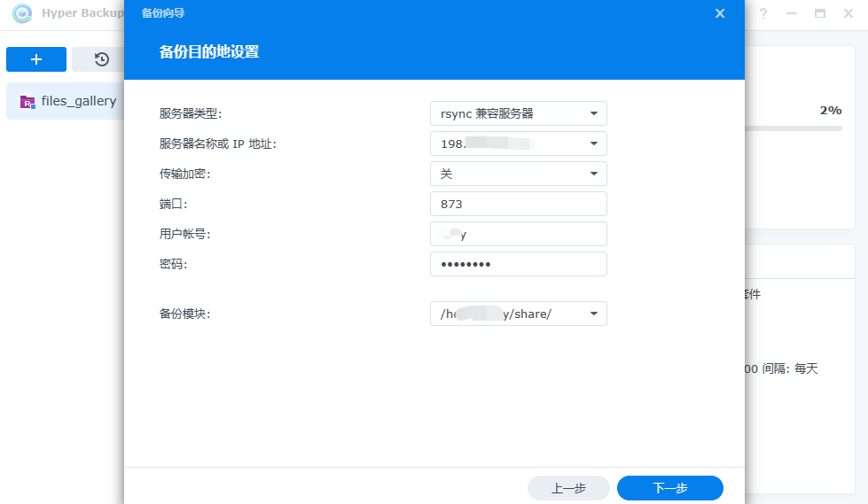Open the server type dropdown (rsync 兼容服务器)
Screen dimensions: 868x504
point(518,113)
